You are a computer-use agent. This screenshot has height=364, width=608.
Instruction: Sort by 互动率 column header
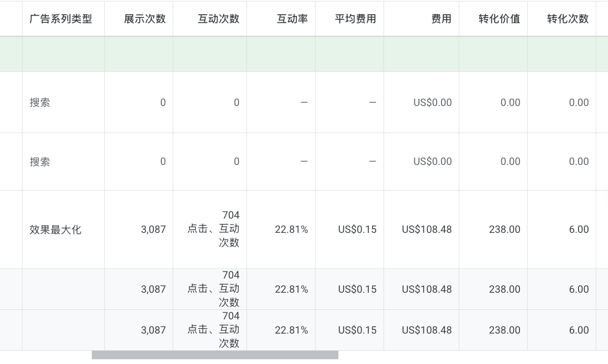[x=292, y=19]
